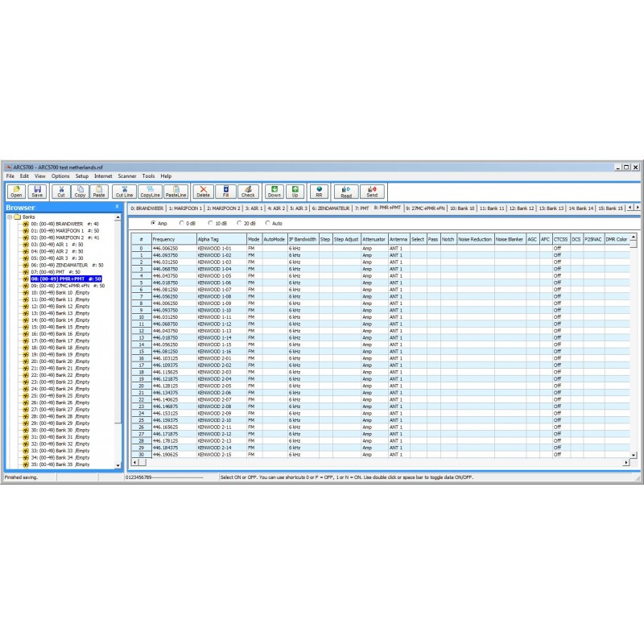Click icon beside bank 06 ZENDAMATEUR
The width and height of the screenshot is (644, 644).
[x=26, y=266]
